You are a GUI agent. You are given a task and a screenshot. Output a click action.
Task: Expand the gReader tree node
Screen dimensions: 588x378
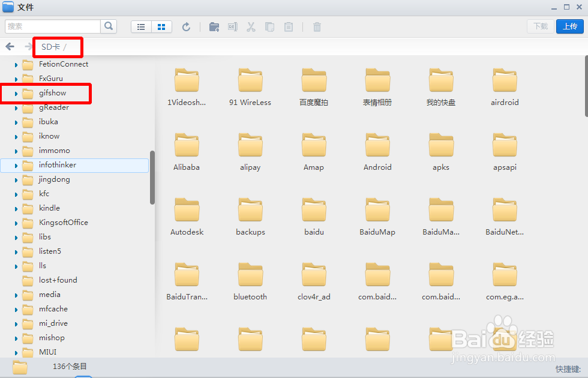(x=16, y=108)
